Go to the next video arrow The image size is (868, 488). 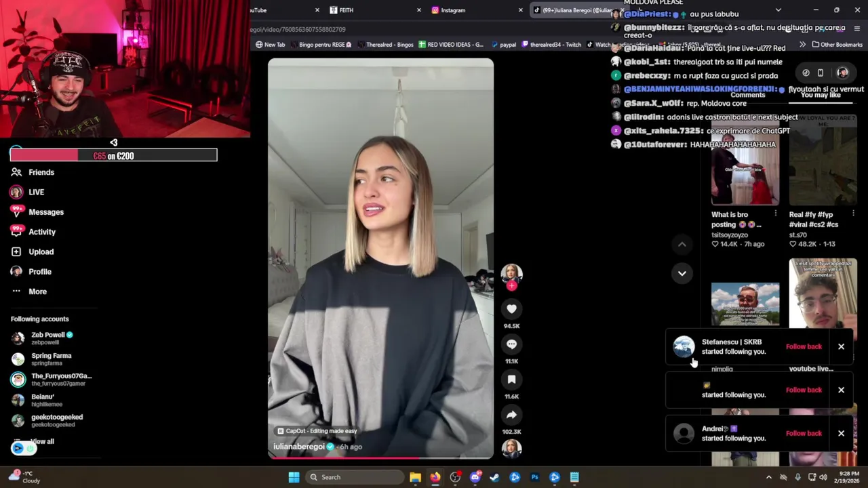tap(682, 273)
